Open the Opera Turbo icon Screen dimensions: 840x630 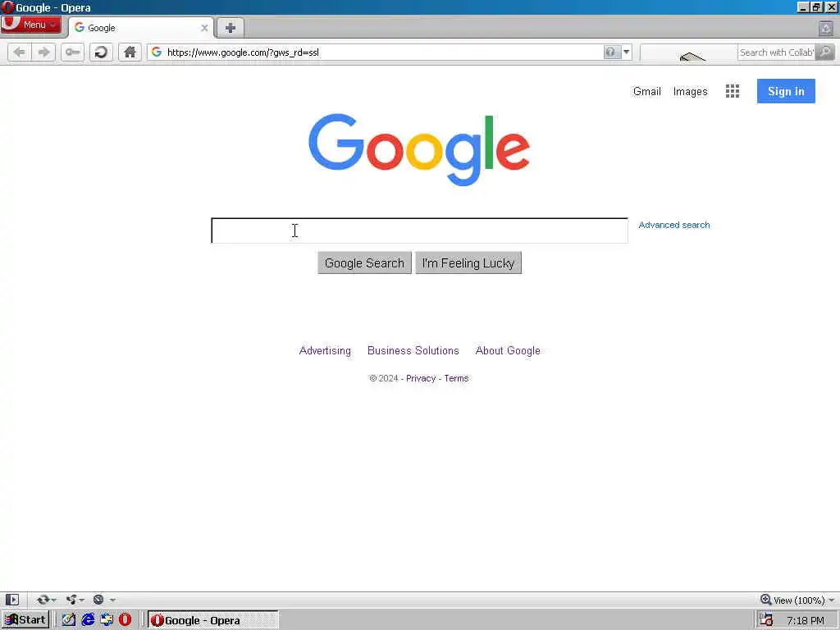coord(98,600)
